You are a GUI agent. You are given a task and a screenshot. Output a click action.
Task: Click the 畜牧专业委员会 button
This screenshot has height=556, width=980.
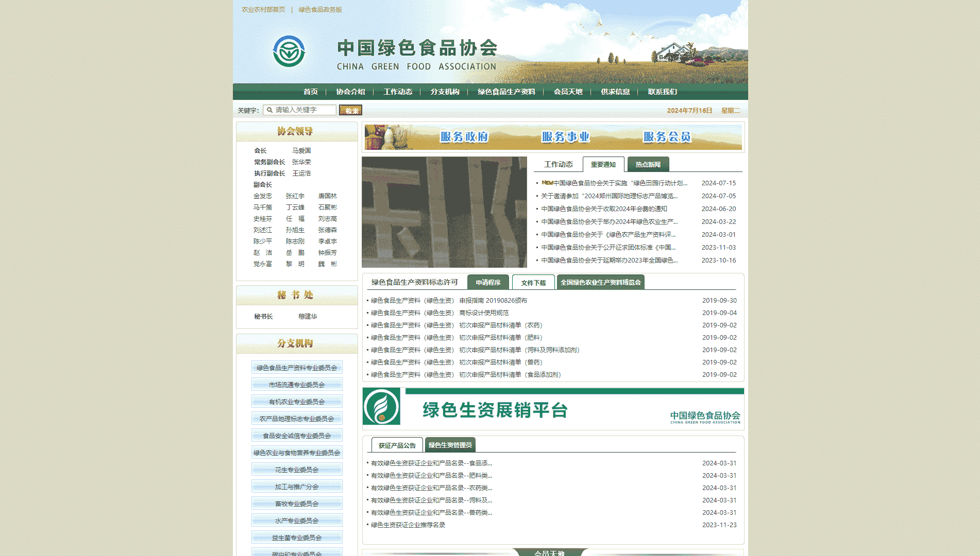click(x=297, y=503)
